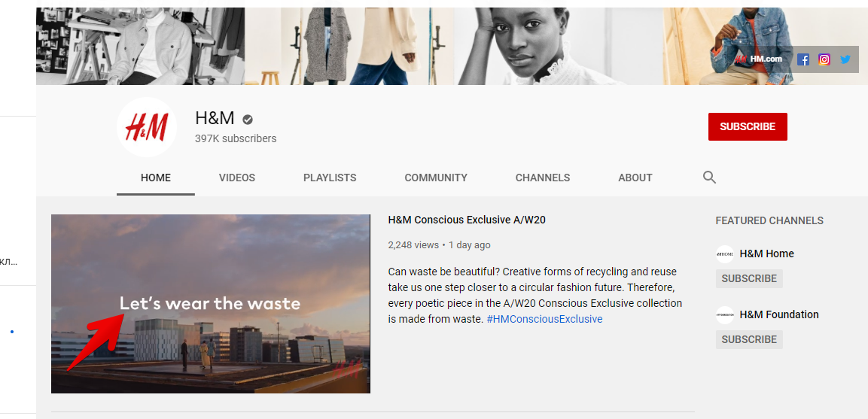Open the Instagram icon in channel banner

[824, 59]
